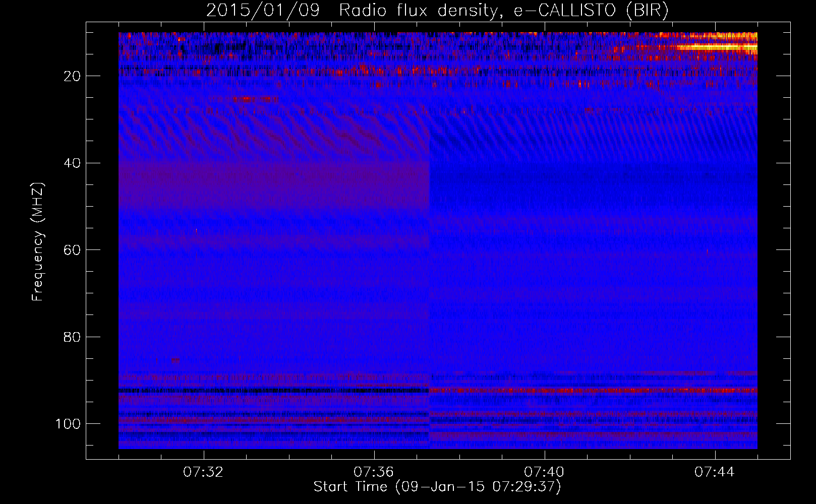Click the x-axis label "Start Time (09-Jan-15 07:29:37)"
The image size is (816, 504).
[437, 487]
